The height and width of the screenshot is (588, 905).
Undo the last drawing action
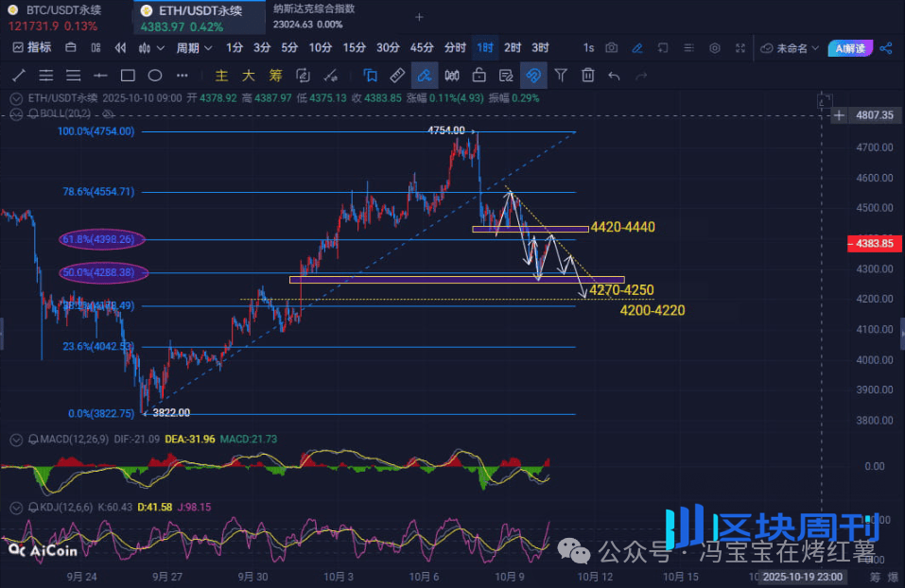coord(615,76)
